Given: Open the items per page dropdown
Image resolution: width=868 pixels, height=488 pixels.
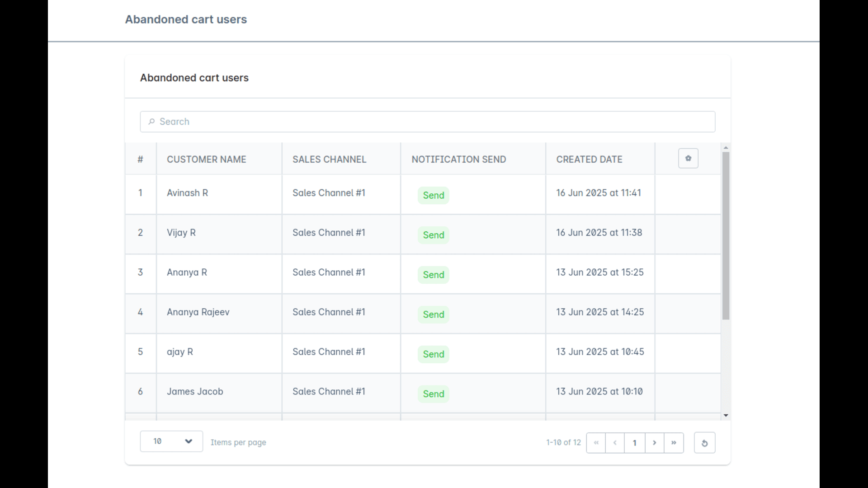Looking at the screenshot, I should 171,441.
